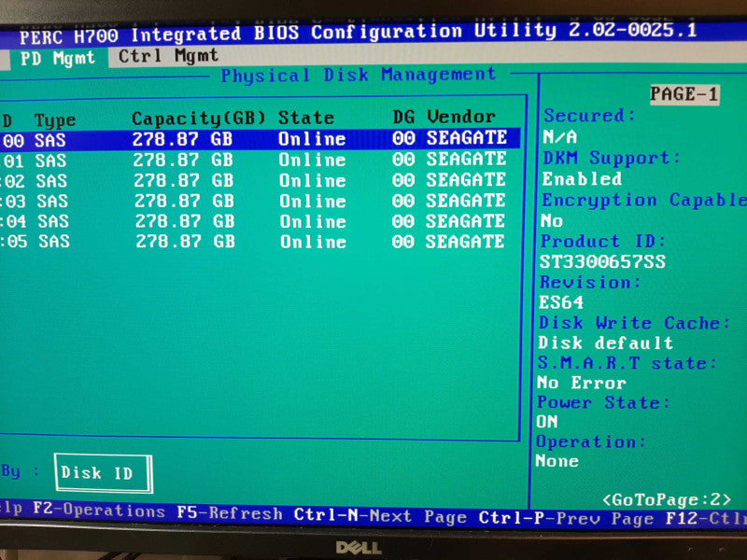Image resolution: width=747 pixels, height=560 pixels.
Task: Click F2-Operations in the bottom bar
Action: [x=99, y=511]
